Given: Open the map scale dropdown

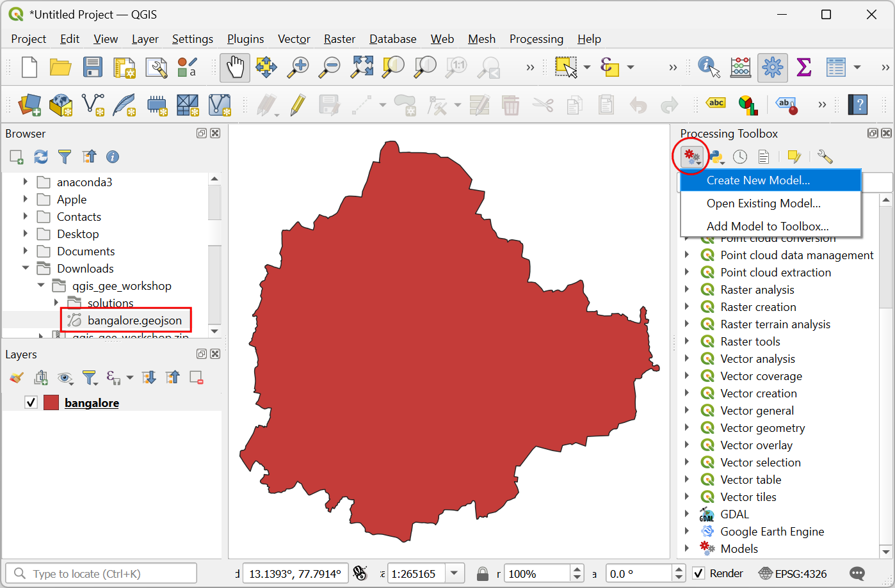Looking at the screenshot, I should (455, 573).
